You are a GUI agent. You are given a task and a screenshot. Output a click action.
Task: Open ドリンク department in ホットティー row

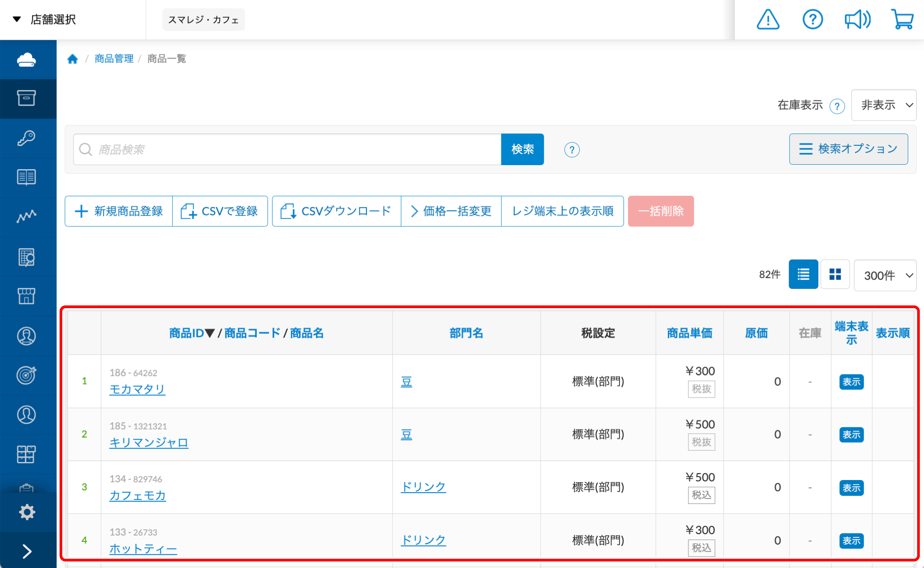423,540
